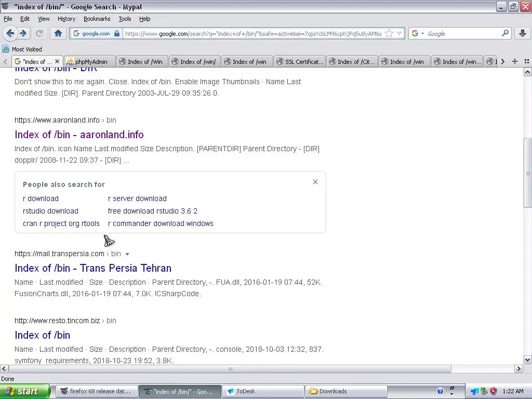This screenshot has width=532, height=399.
Task: Switch to the SSL Certificat... tab
Action: tap(300, 61)
